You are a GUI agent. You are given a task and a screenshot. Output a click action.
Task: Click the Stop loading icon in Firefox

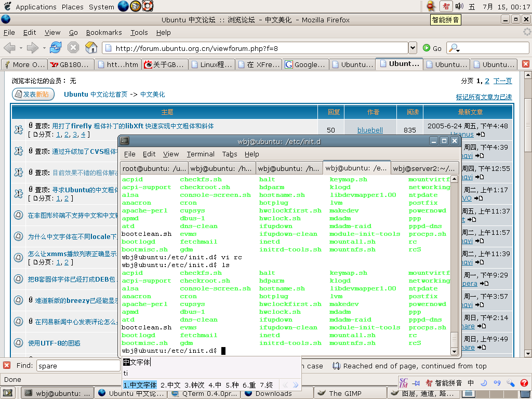[73, 47]
